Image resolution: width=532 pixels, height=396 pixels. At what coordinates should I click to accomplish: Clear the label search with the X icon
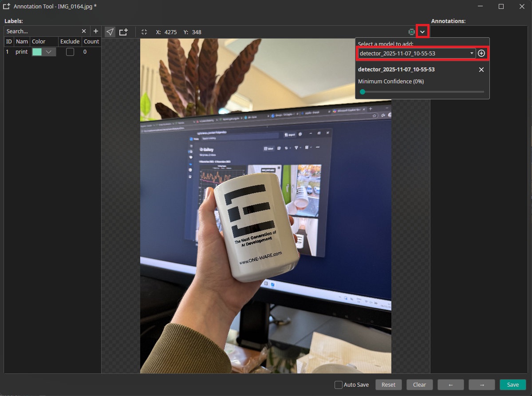tap(83, 31)
